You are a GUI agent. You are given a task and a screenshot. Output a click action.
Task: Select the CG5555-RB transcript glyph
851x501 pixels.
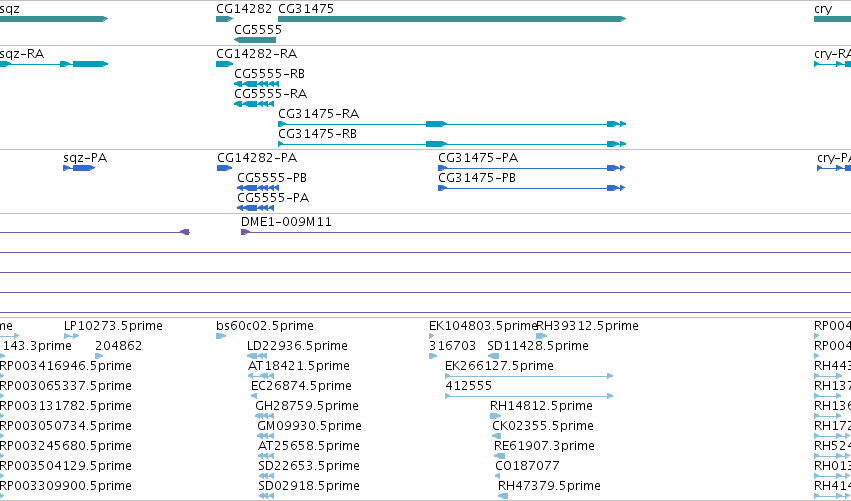pyautogui.click(x=256, y=84)
